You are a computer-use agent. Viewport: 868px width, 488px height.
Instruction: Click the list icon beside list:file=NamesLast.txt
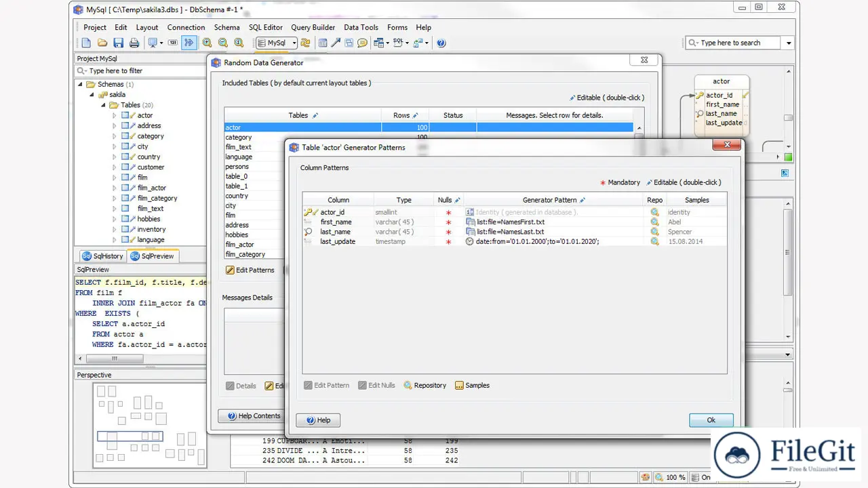470,232
